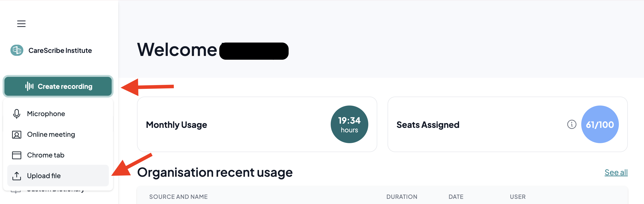The height and width of the screenshot is (204, 644).
Task: Click the waveform icon on Create recording
Action: (x=29, y=86)
